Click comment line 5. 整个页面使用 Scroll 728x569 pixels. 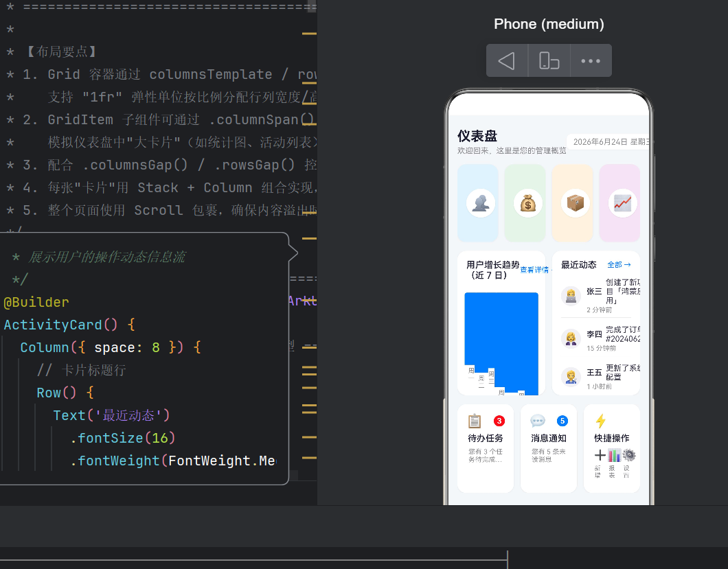(170, 210)
